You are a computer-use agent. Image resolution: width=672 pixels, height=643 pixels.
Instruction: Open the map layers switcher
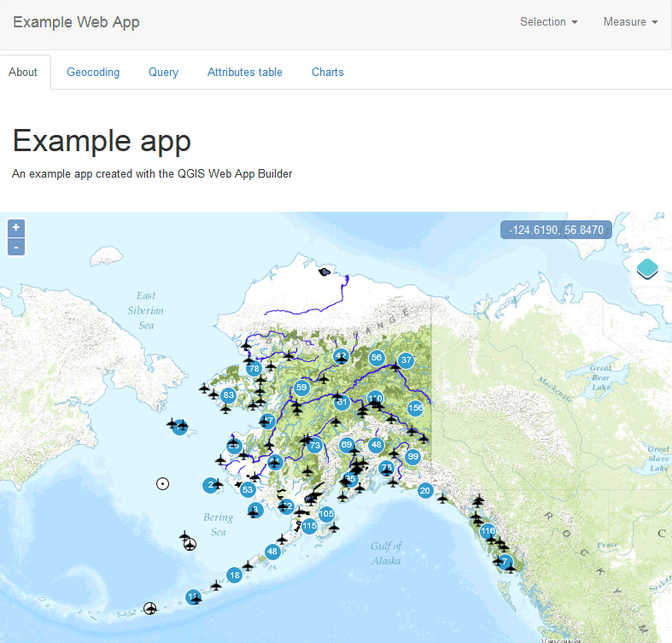point(647,271)
